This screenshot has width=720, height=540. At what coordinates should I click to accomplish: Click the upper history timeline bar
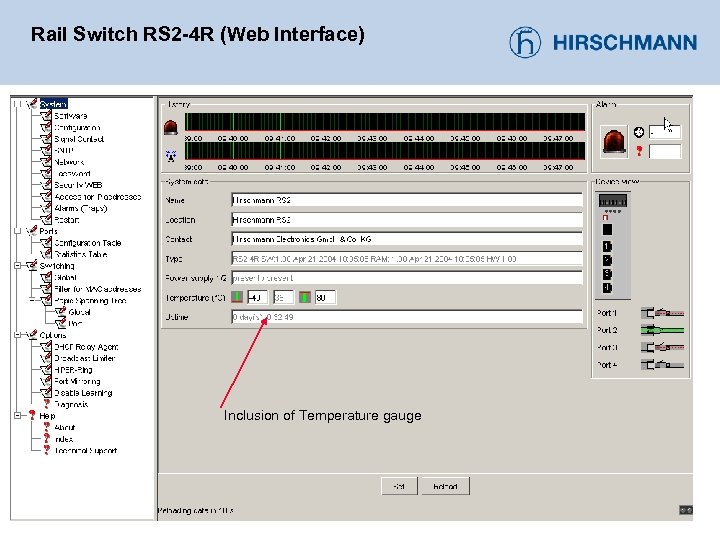tap(385, 122)
